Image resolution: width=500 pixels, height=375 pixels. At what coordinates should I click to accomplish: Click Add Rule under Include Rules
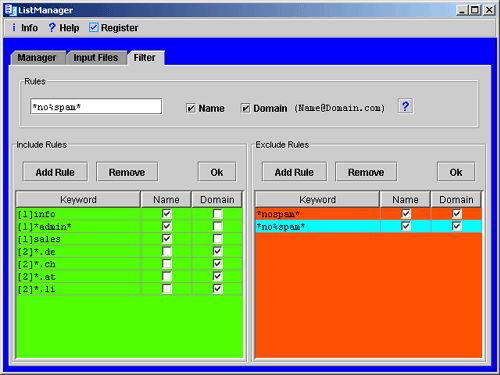[x=55, y=172]
